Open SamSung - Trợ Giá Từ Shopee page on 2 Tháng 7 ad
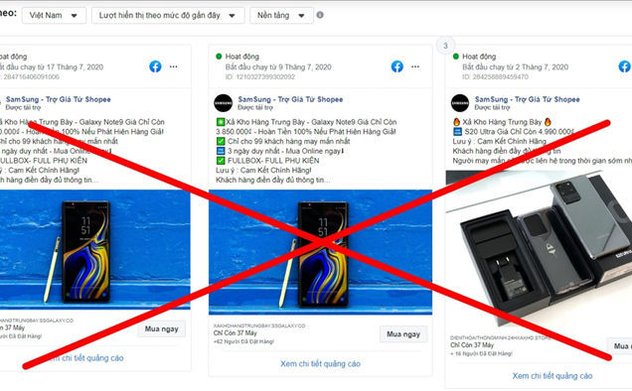 coord(527,99)
